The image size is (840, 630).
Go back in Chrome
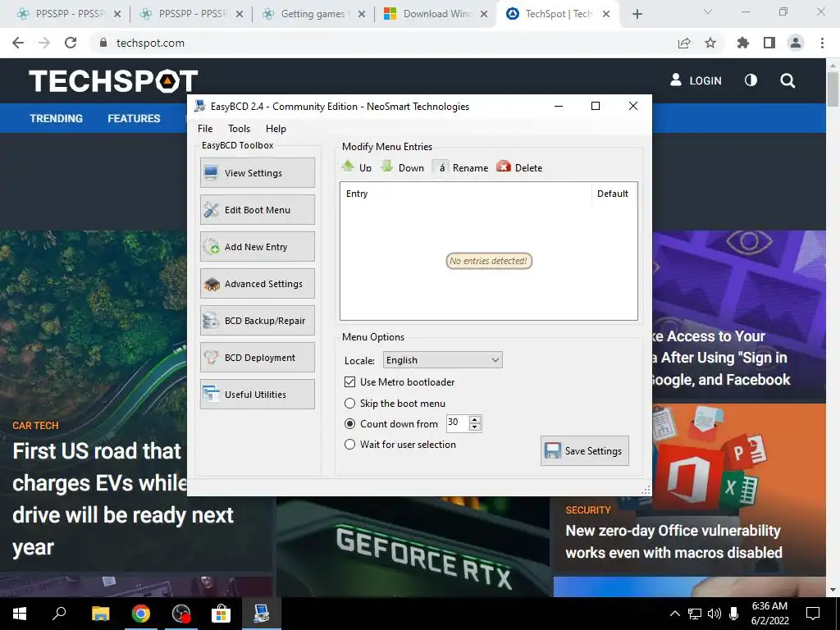18,43
